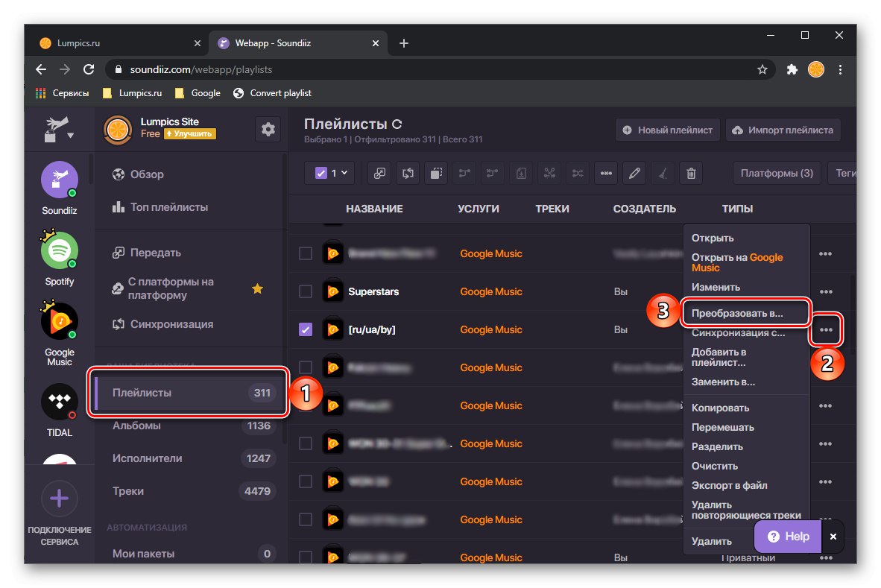Viewport: 881px width, 588px height.
Task: Open Chrome menu with three vertical dots
Action: (840, 69)
